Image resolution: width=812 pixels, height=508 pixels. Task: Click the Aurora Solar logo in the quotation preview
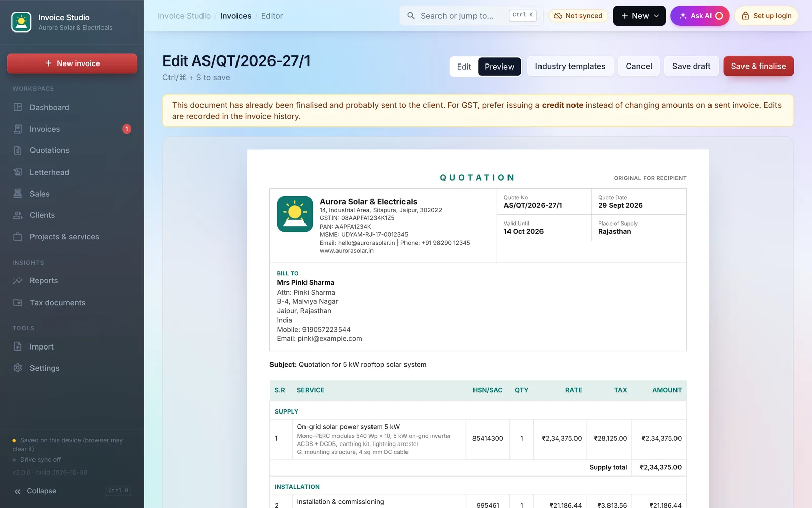pos(295,214)
